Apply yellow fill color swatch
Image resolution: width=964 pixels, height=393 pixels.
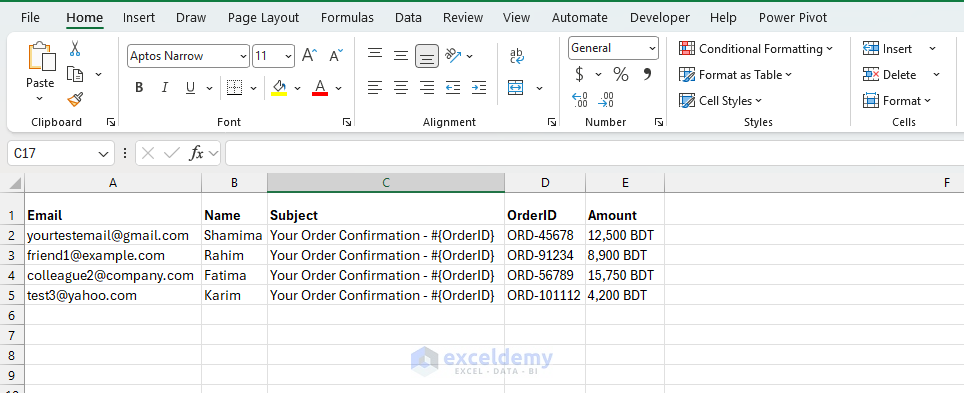click(279, 88)
